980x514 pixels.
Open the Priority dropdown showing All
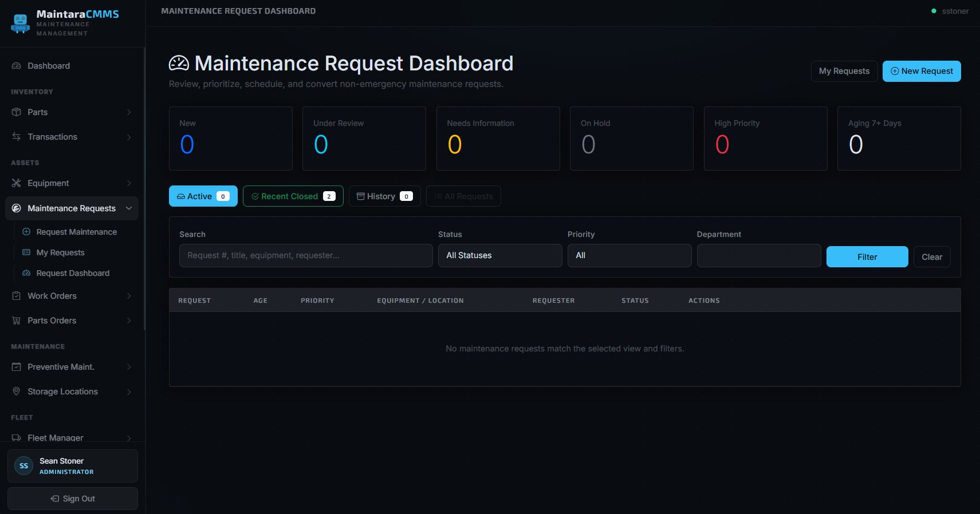point(629,255)
